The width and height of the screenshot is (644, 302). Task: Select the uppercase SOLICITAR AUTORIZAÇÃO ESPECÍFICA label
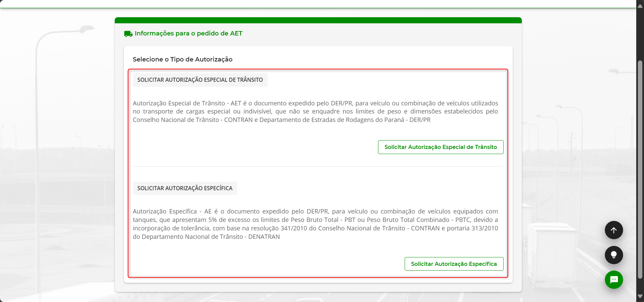185,188
